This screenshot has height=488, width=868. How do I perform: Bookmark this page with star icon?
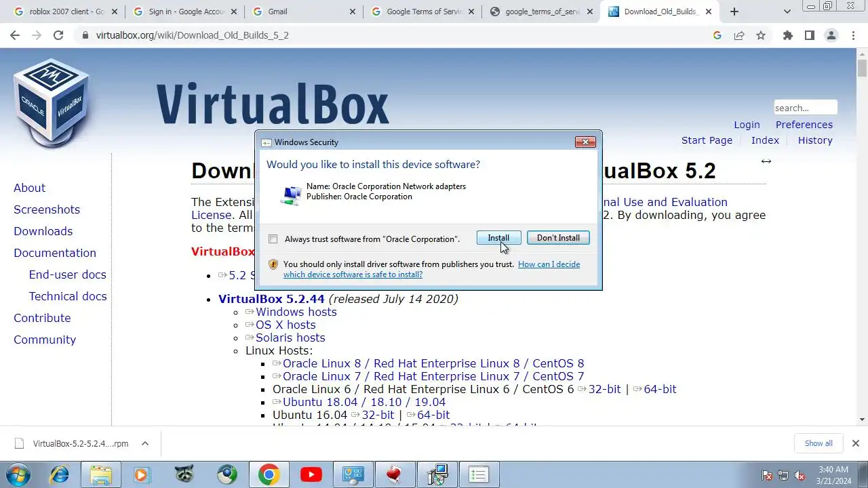pos(761,35)
